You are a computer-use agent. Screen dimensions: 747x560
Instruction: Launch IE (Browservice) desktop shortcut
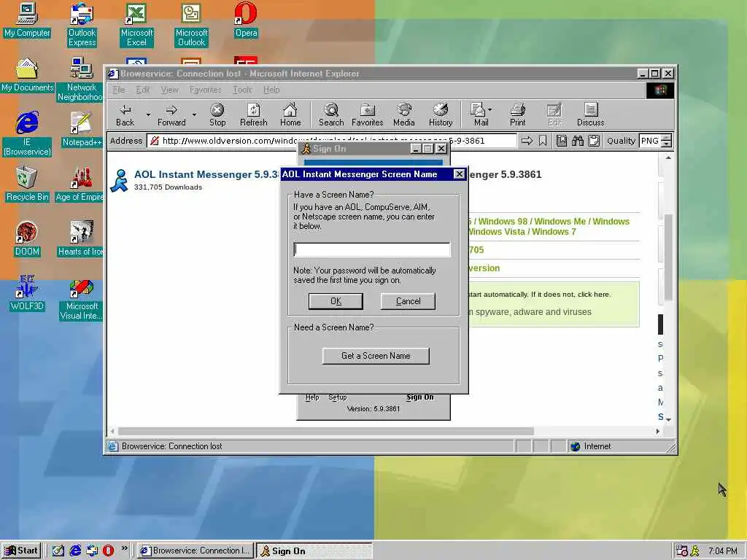[27, 134]
